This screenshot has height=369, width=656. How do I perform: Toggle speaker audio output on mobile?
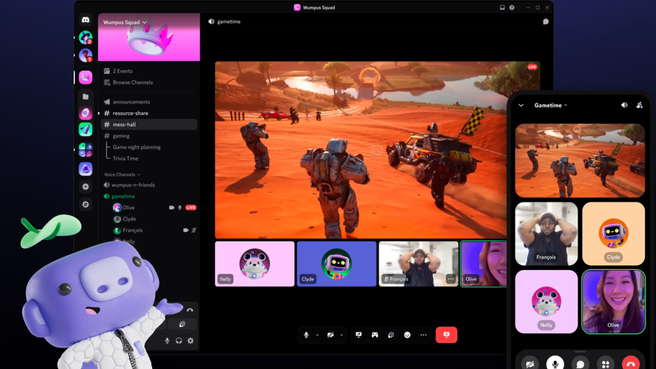pyautogui.click(x=624, y=105)
